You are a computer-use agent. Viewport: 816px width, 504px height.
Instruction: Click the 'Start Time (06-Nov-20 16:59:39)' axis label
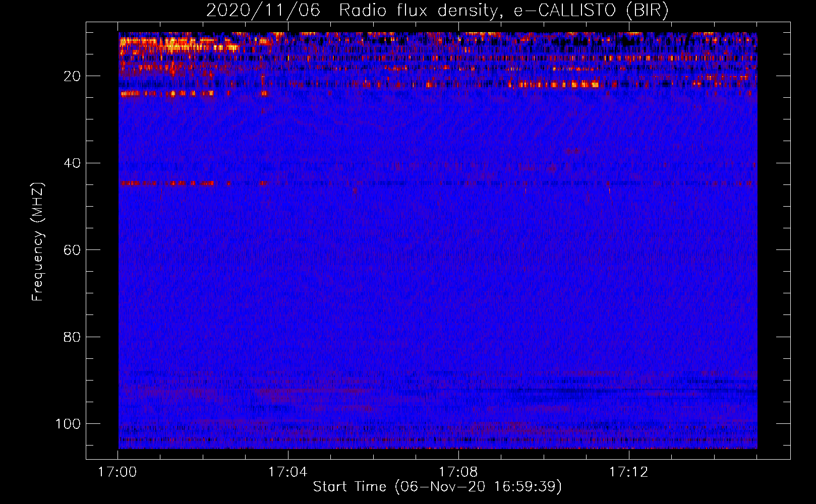coord(437,487)
